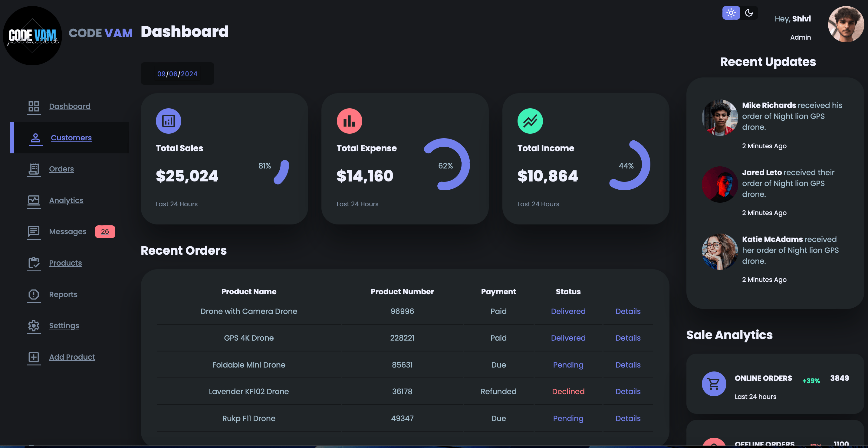The image size is (868, 448).
Task: Click the Messages chat icon
Action: click(34, 231)
